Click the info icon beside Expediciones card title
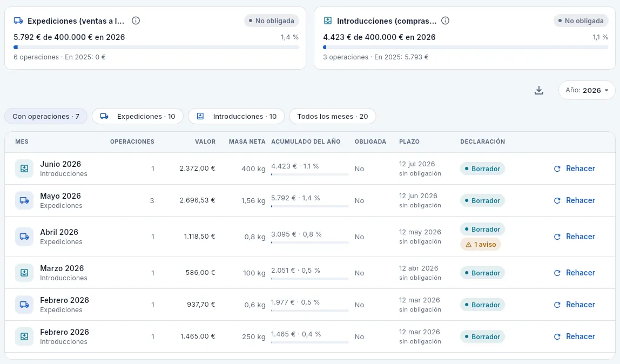This screenshot has height=364, width=620. coord(136,21)
